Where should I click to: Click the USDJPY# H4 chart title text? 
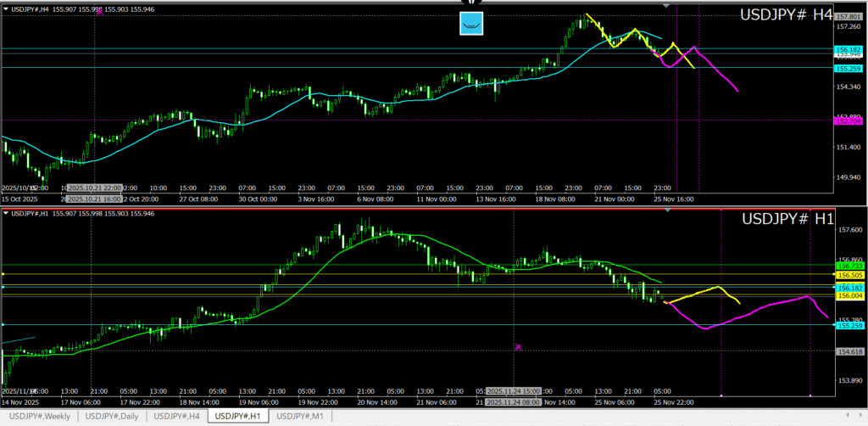click(x=786, y=14)
